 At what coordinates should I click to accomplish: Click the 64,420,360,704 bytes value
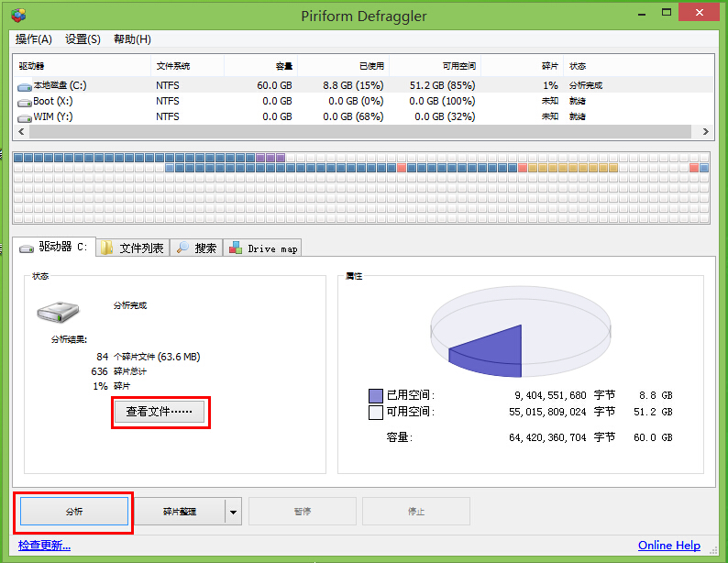click(x=548, y=437)
